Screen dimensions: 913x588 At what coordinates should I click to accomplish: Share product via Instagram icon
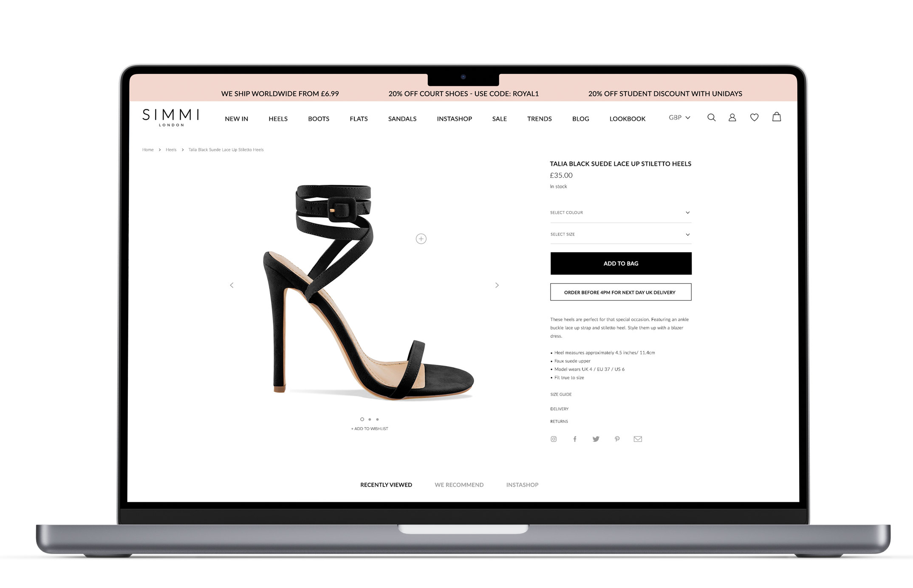554,438
